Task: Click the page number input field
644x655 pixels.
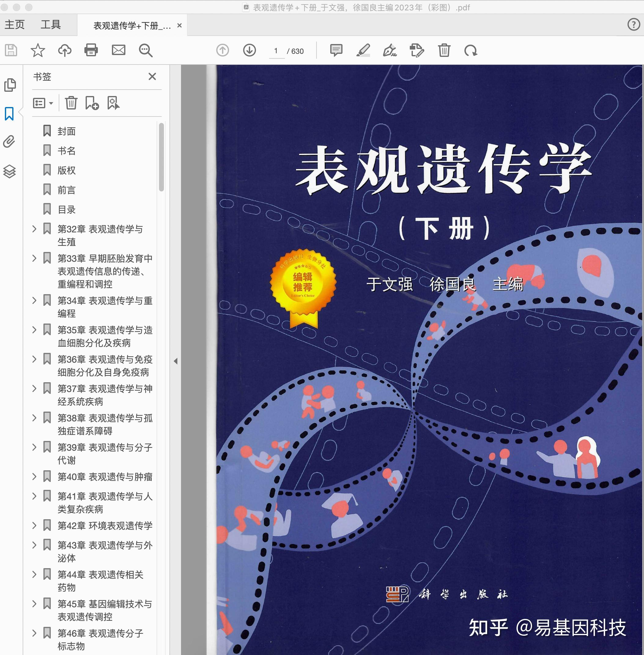Action: coord(276,51)
